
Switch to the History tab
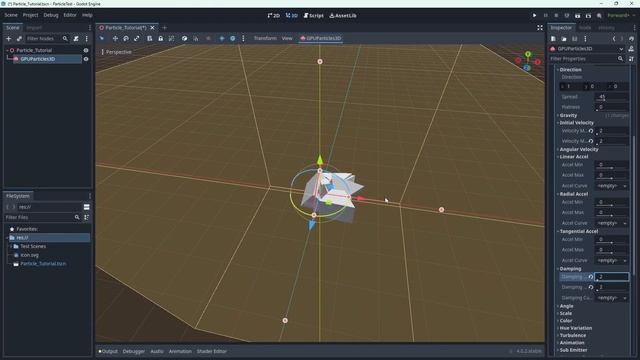607,28
